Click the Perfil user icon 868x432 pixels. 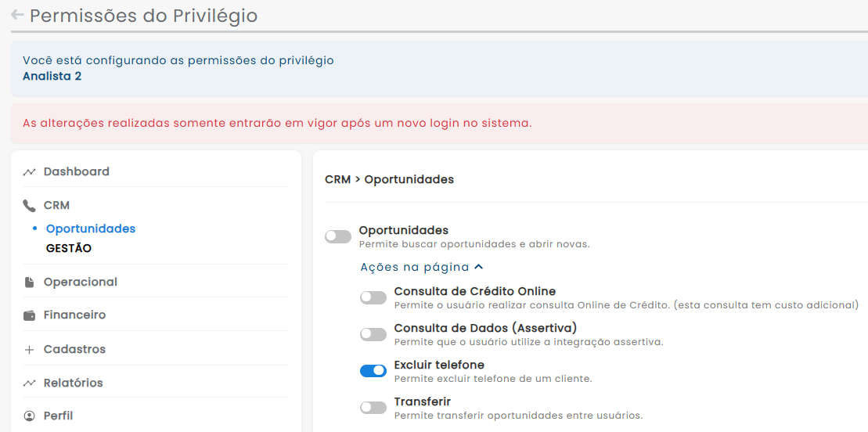coord(30,416)
